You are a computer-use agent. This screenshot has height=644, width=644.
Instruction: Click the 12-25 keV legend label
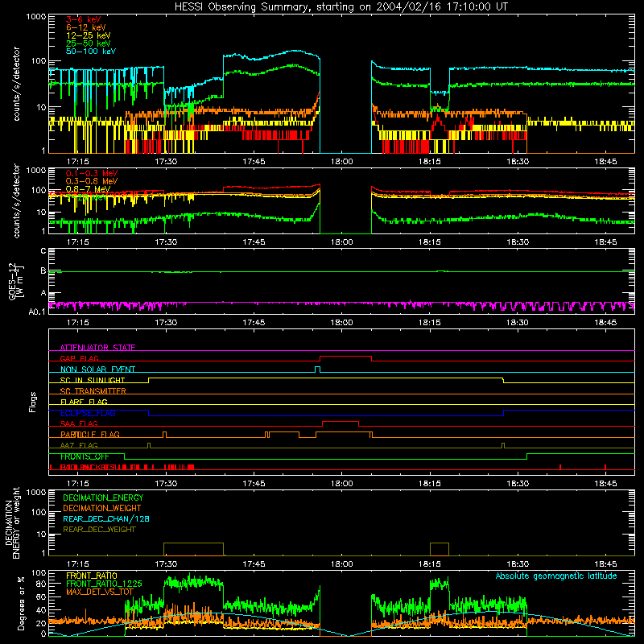[89, 35]
